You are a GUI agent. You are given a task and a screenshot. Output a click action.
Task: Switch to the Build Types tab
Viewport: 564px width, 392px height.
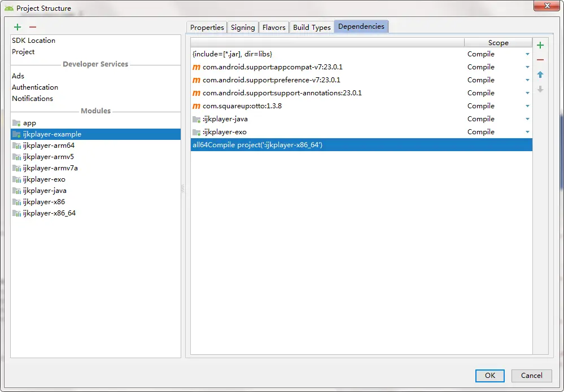[x=312, y=27]
